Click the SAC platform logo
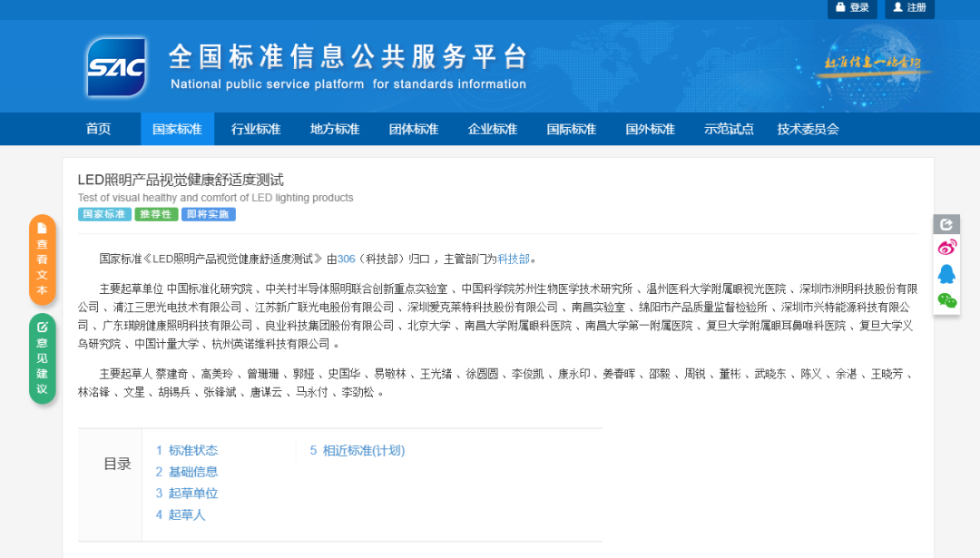Viewport: 980px width, 558px height. pyautogui.click(x=119, y=66)
